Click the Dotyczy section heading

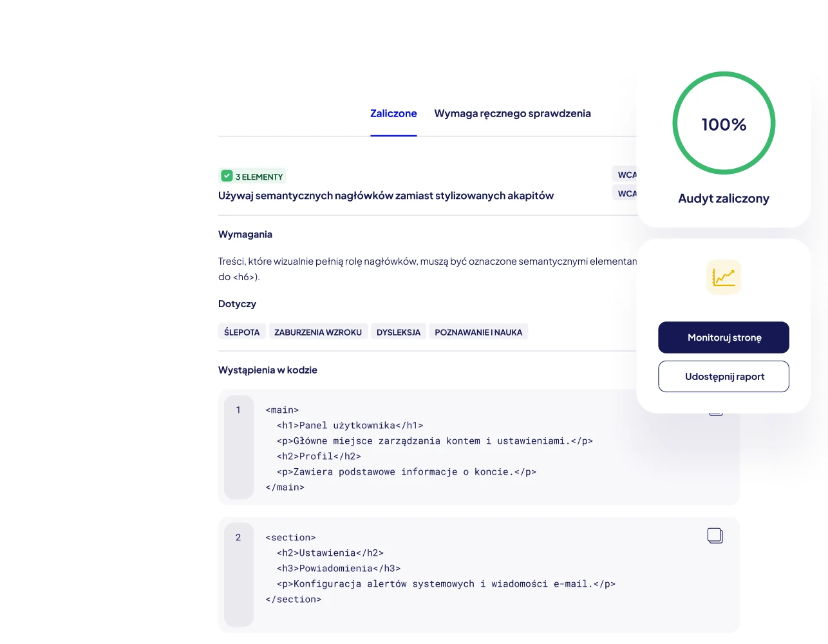coord(237,304)
